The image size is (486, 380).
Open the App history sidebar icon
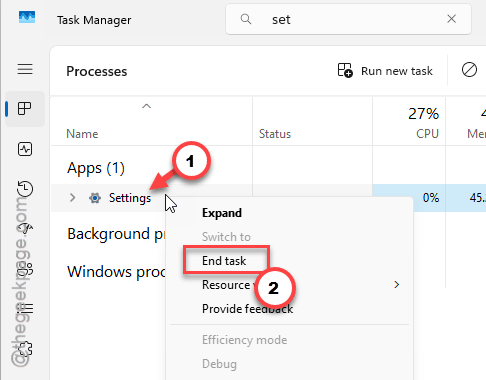click(25, 188)
